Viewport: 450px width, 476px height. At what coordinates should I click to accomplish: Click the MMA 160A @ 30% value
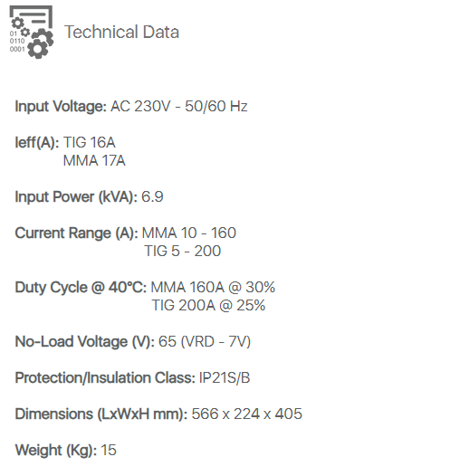point(213,287)
